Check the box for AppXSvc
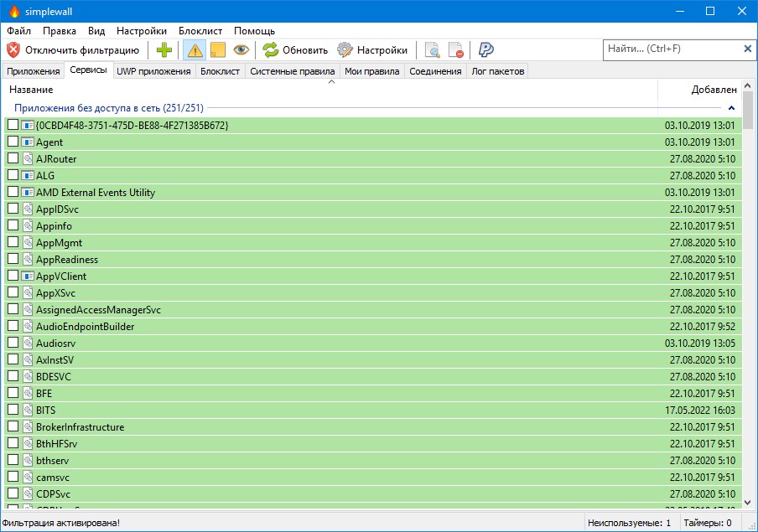Screen dimensions: 758x532 tap(13, 292)
